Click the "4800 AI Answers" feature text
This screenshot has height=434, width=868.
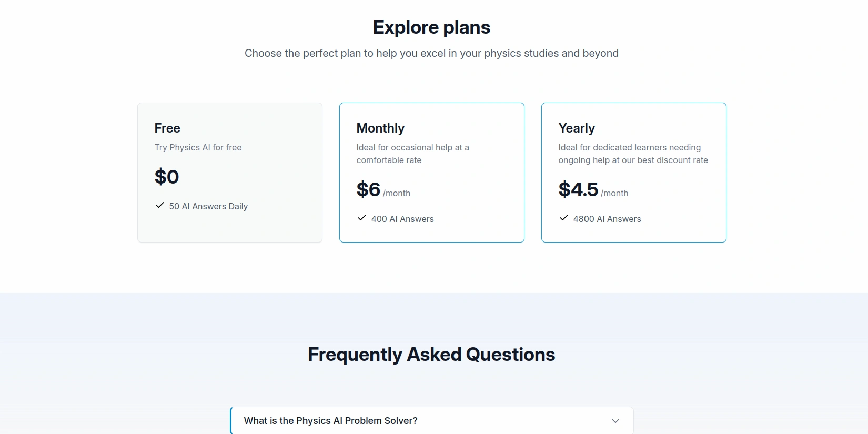click(607, 219)
